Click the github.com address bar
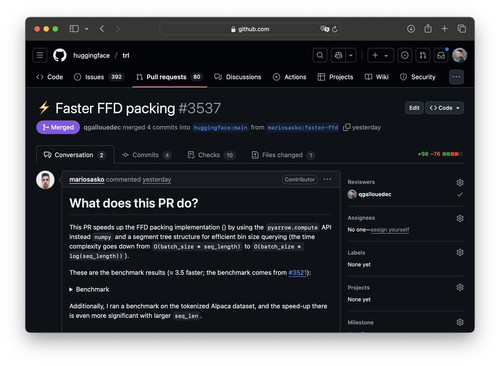This screenshot has width=500, height=366. pyautogui.click(x=250, y=29)
